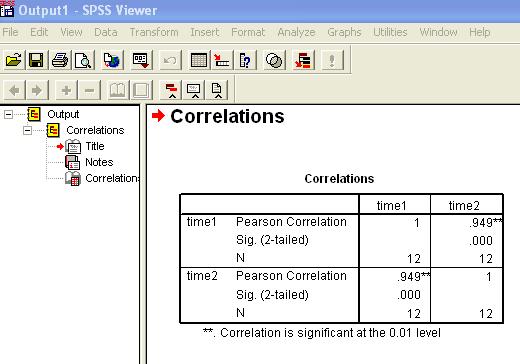Image resolution: width=520 pixels, height=364 pixels.
Task: Select Correlations heading label in outline tree
Action: [95, 130]
